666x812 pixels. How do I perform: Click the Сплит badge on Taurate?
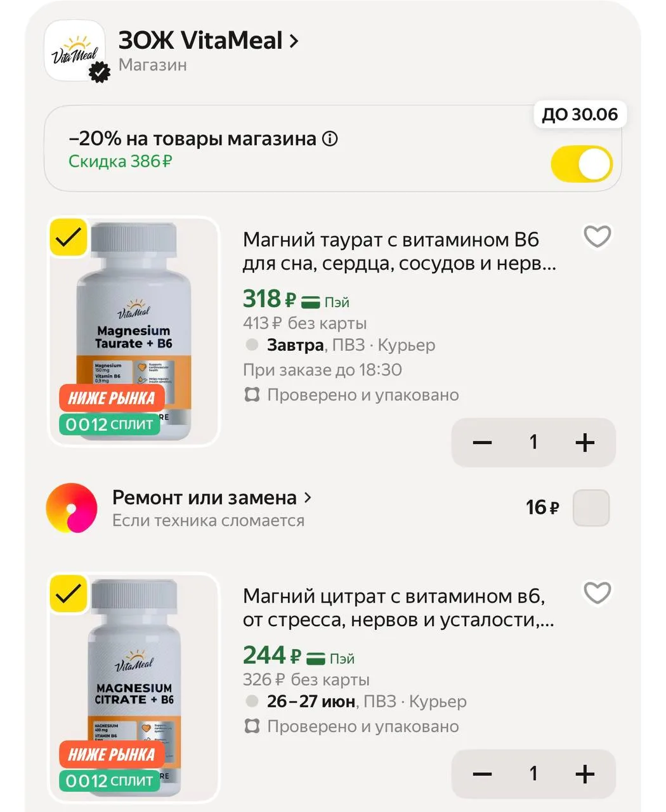[x=110, y=424]
